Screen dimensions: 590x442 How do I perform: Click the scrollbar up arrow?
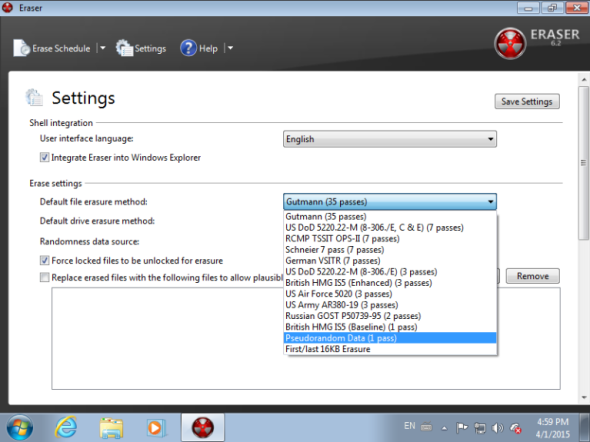click(x=584, y=80)
